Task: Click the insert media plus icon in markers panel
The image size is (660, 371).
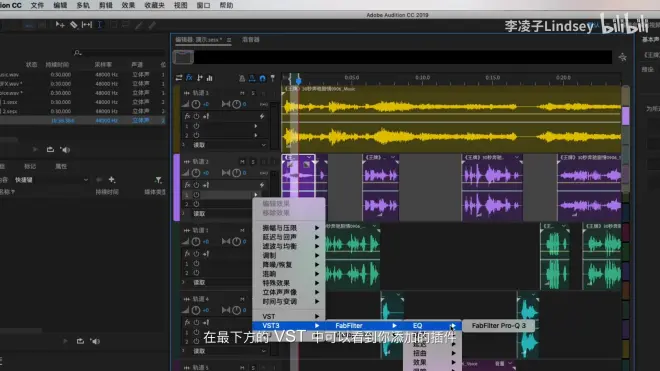Action: pyautogui.click(x=112, y=180)
